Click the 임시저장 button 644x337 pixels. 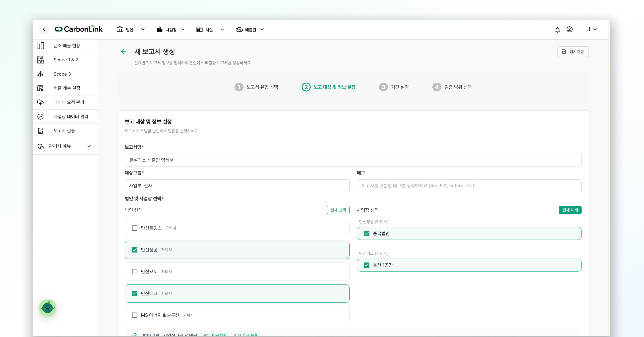point(573,52)
